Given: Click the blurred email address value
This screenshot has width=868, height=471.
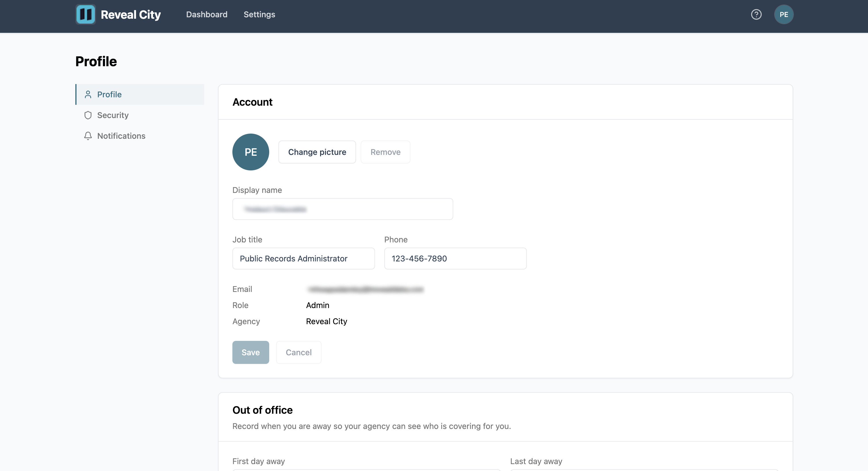Looking at the screenshot, I should click(366, 290).
